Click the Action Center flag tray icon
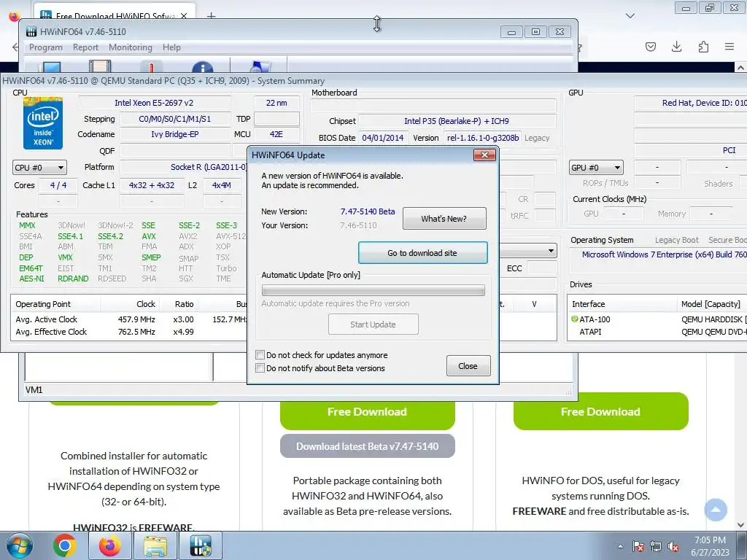 click(x=638, y=546)
